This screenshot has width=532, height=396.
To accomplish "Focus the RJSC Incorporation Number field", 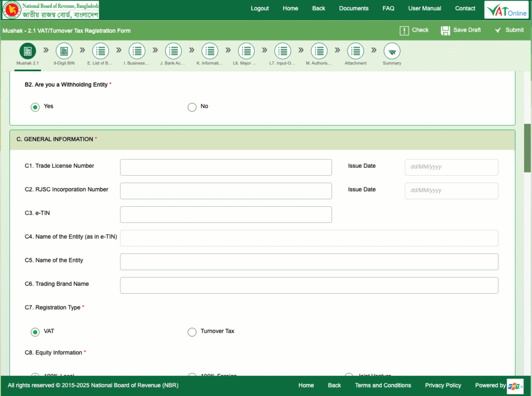I will point(226,191).
